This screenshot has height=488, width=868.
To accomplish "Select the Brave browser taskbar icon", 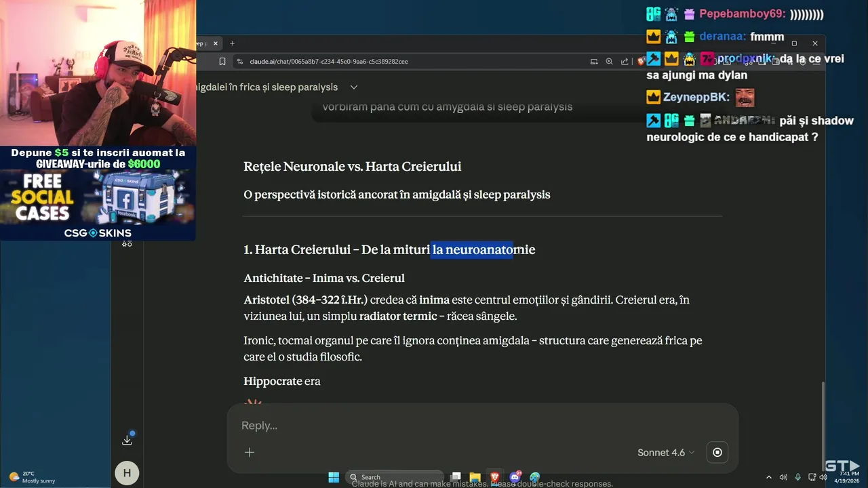I will [495, 477].
